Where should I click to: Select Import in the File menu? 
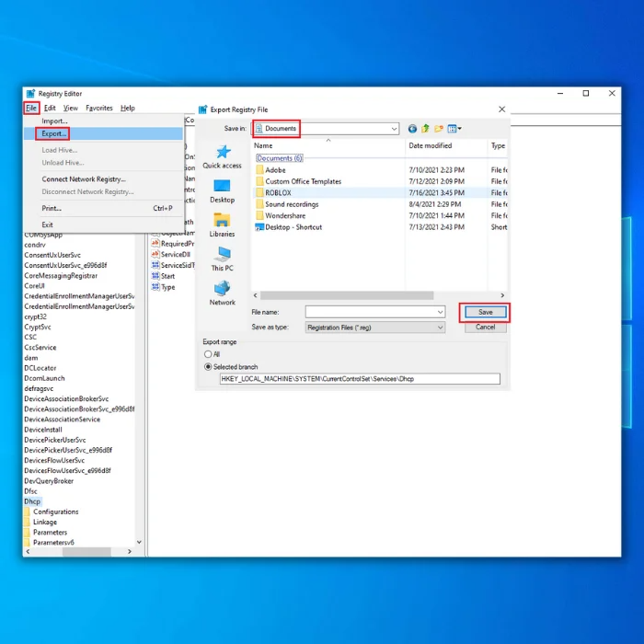pos(54,121)
